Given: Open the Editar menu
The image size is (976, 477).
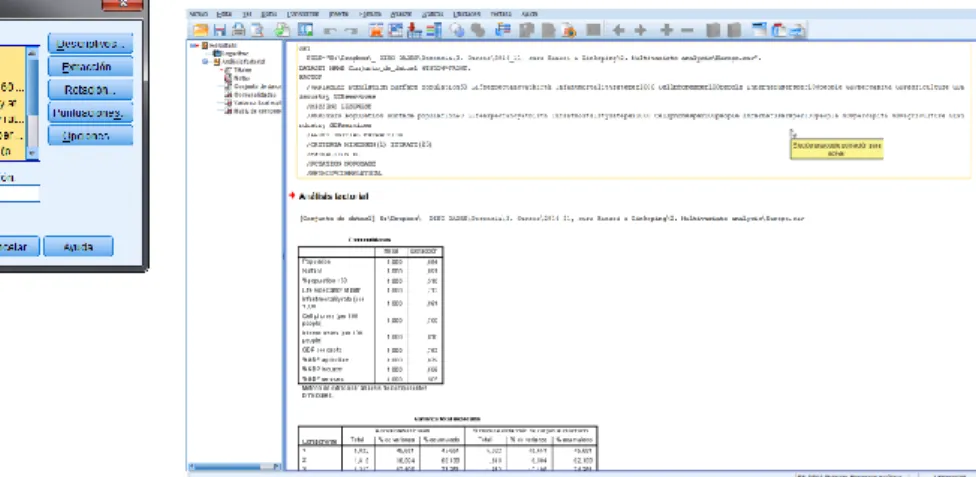Looking at the screenshot, I should tap(224, 14).
